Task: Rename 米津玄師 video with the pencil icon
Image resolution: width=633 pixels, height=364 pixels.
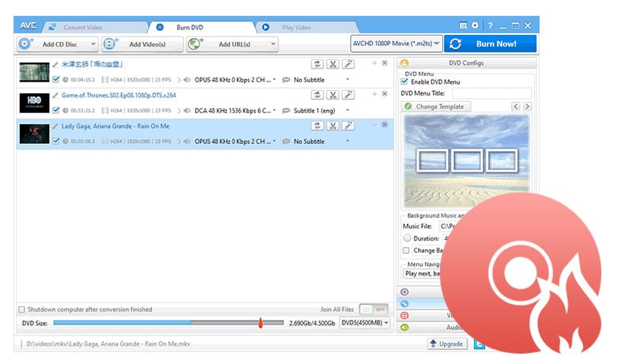Action: click(55, 64)
